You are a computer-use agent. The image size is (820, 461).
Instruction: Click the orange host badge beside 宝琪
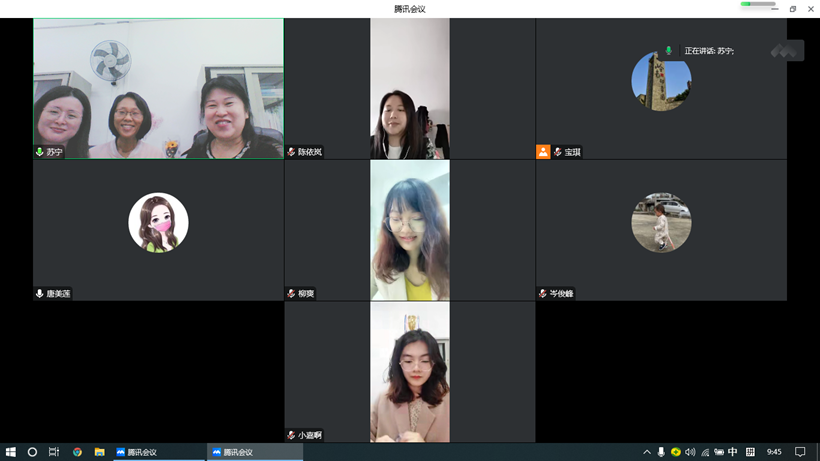[x=543, y=152]
